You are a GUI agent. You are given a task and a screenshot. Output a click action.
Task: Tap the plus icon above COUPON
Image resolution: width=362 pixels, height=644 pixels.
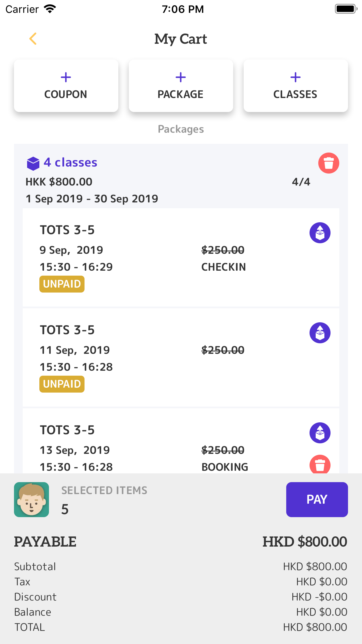tap(66, 77)
